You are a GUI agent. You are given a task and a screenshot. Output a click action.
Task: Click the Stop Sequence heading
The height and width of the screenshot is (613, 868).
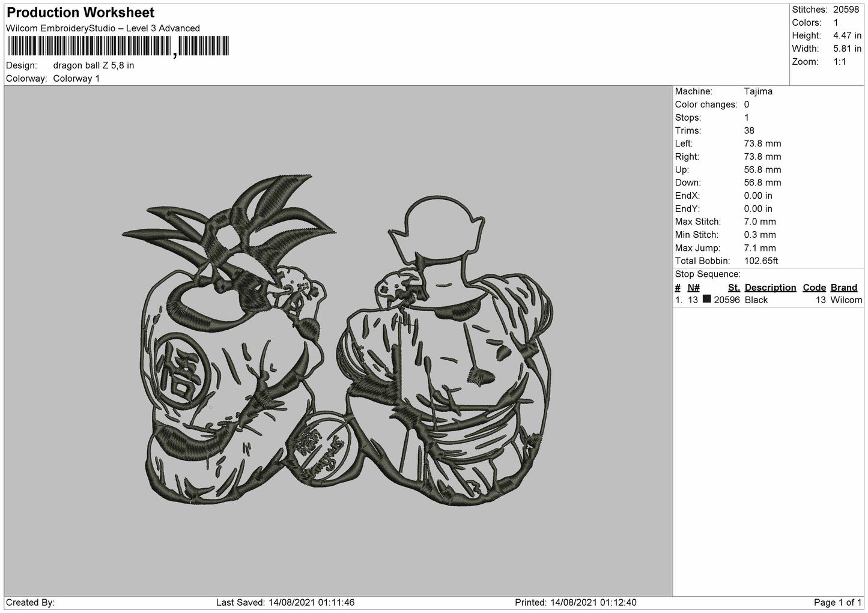[708, 274]
